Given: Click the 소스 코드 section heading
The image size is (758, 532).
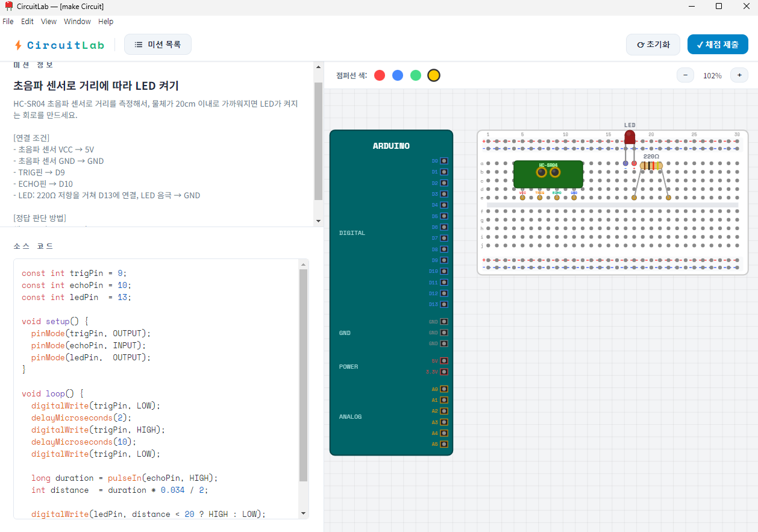Looking at the screenshot, I should (34, 246).
